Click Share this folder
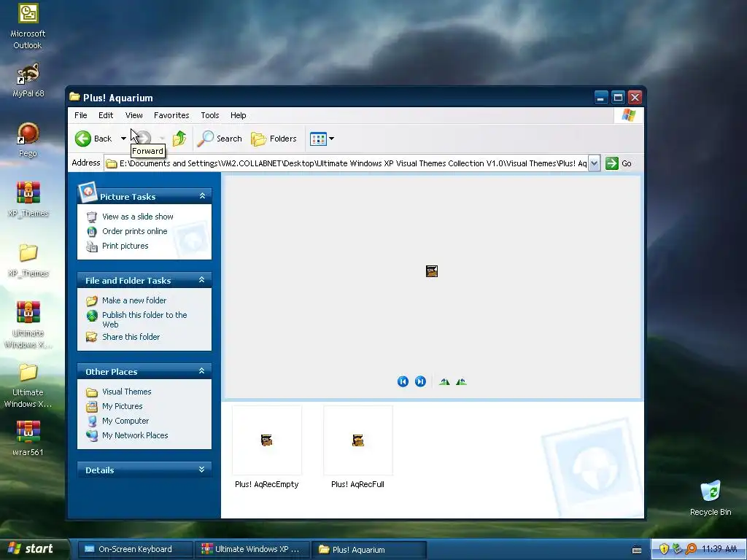 [131, 337]
